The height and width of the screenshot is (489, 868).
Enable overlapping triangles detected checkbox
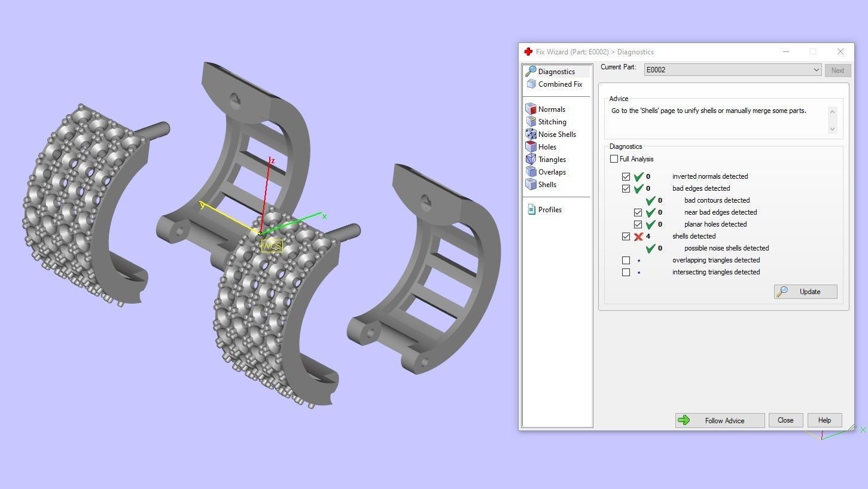tap(626, 260)
